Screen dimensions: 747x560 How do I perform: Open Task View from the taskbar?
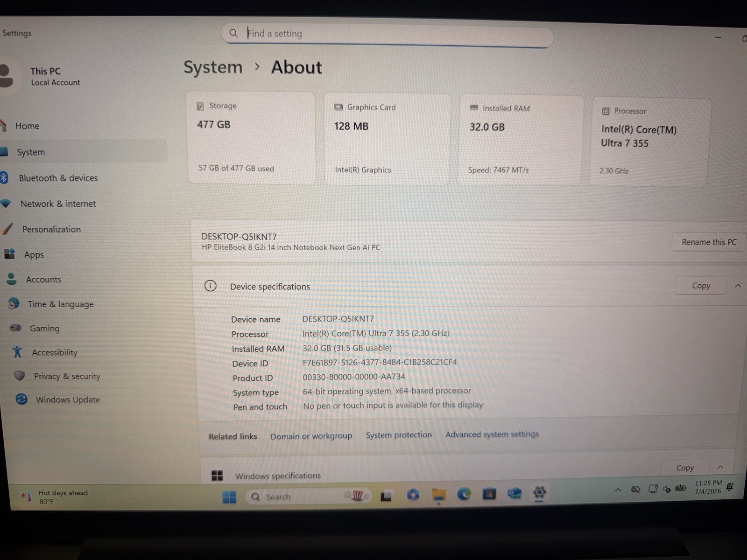pyautogui.click(x=386, y=496)
